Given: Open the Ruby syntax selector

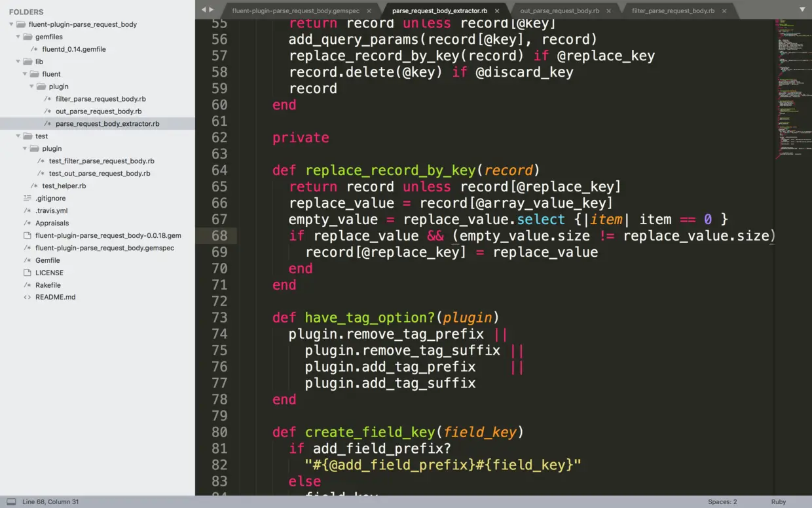Looking at the screenshot, I should 779,502.
